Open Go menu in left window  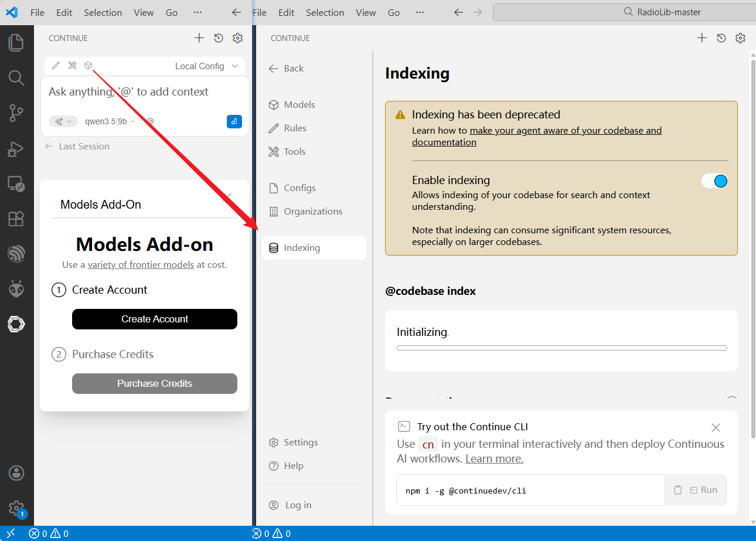point(172,12)
